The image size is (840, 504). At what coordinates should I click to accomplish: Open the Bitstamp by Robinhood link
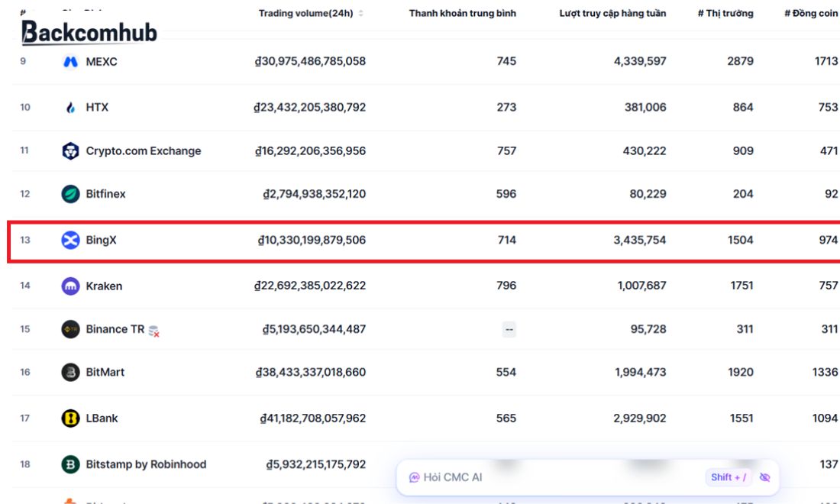coord(147,464)
